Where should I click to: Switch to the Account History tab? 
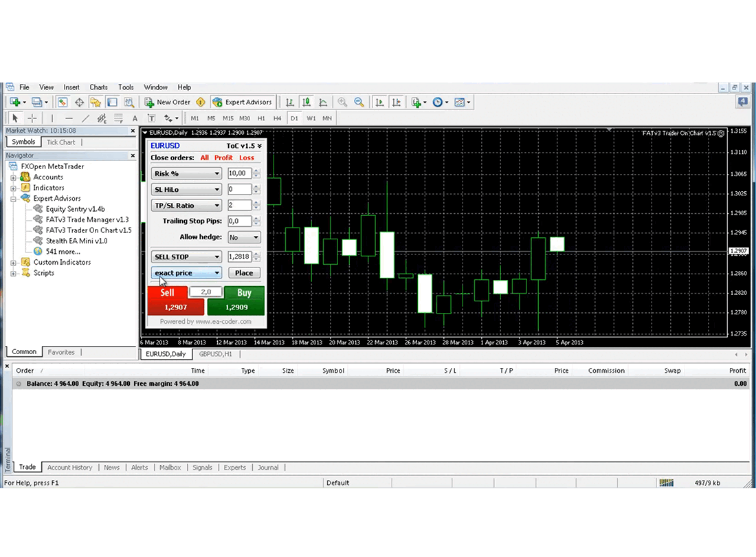69,468
